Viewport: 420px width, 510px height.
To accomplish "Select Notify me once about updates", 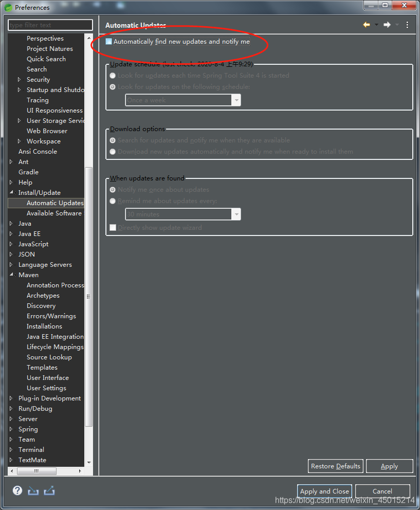I will tap(113, 190).
